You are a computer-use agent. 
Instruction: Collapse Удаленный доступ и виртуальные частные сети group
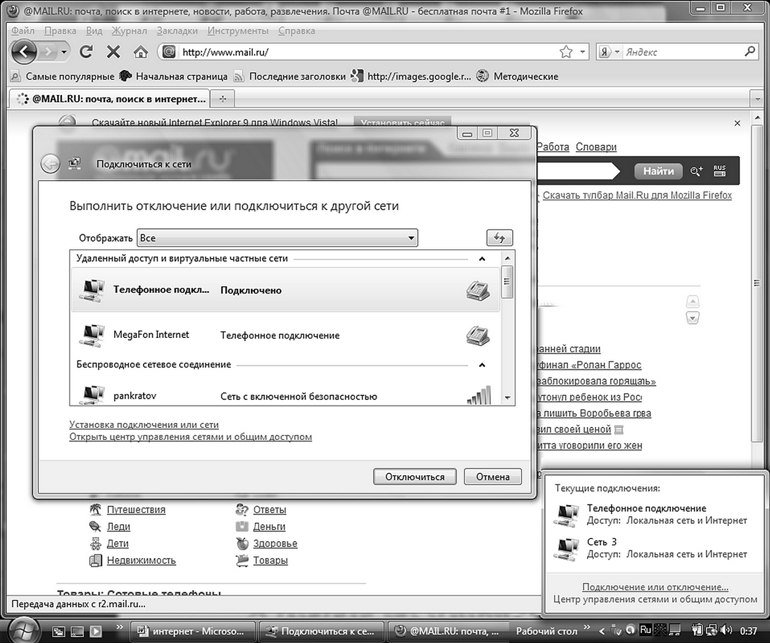[482, 258]
